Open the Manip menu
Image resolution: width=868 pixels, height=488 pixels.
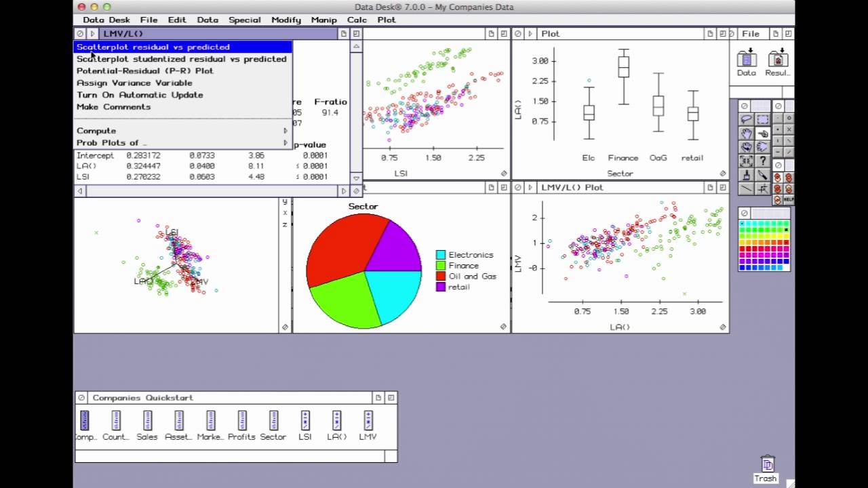point(323,20)
